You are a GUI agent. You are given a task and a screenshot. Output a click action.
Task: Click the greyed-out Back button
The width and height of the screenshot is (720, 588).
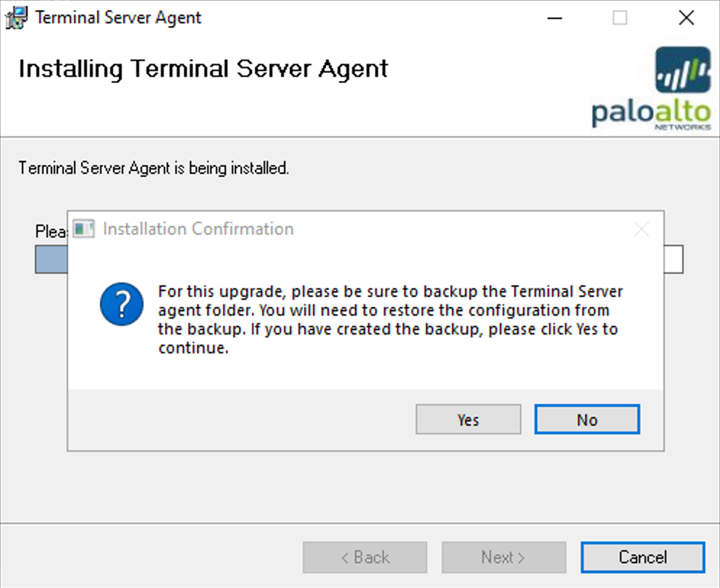click(x=364, y=557)
